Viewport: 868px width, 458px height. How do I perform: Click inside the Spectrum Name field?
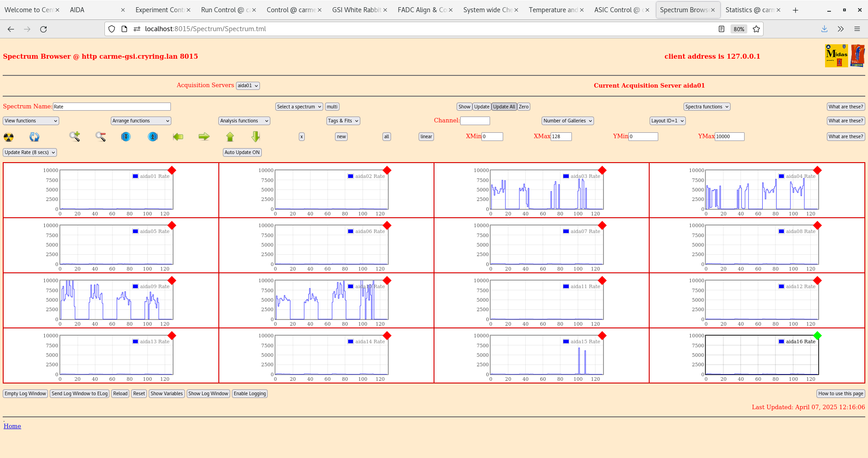click(112, 106)
